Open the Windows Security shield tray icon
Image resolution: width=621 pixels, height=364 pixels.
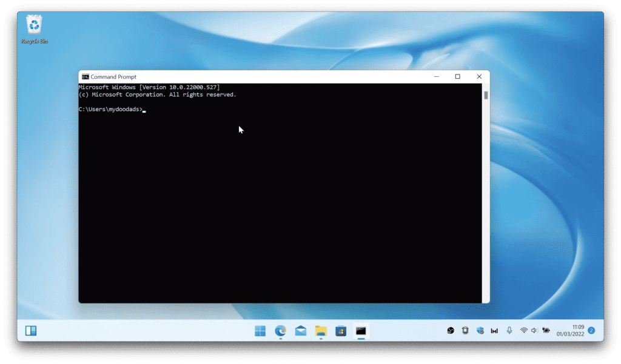[x=480, y=330]
